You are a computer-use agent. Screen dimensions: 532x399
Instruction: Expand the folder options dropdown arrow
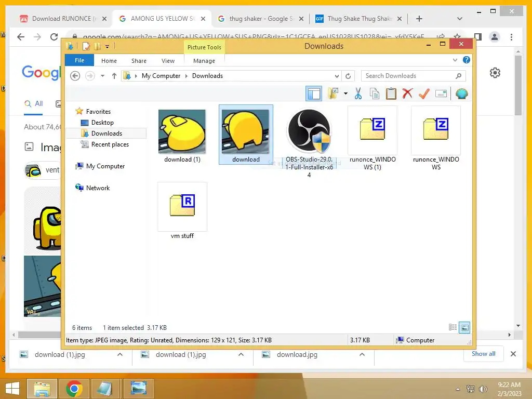(x=345, y=94)
